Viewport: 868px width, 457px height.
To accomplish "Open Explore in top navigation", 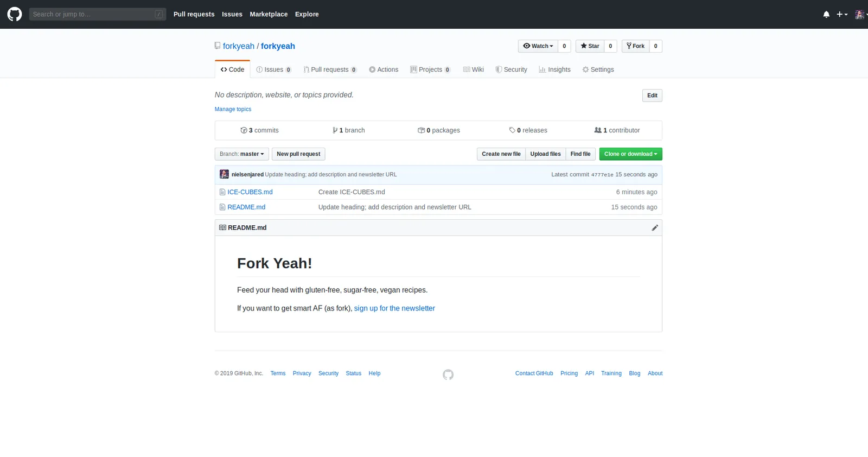I will (x=307, y=14).
